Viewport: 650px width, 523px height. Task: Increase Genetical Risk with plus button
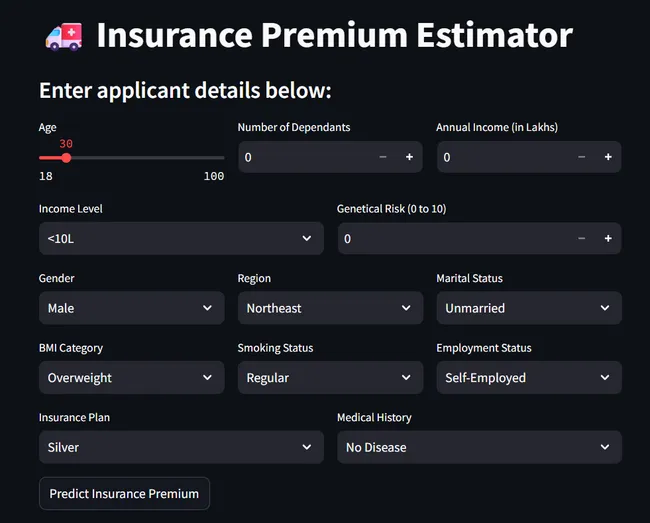pyautogui.click(x=608, y=238)
